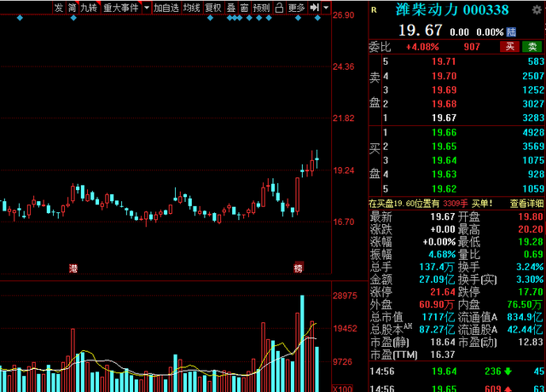546x392 pixels.
Task: Toggle the 叠 overlay option
Action: pos(231,8)
